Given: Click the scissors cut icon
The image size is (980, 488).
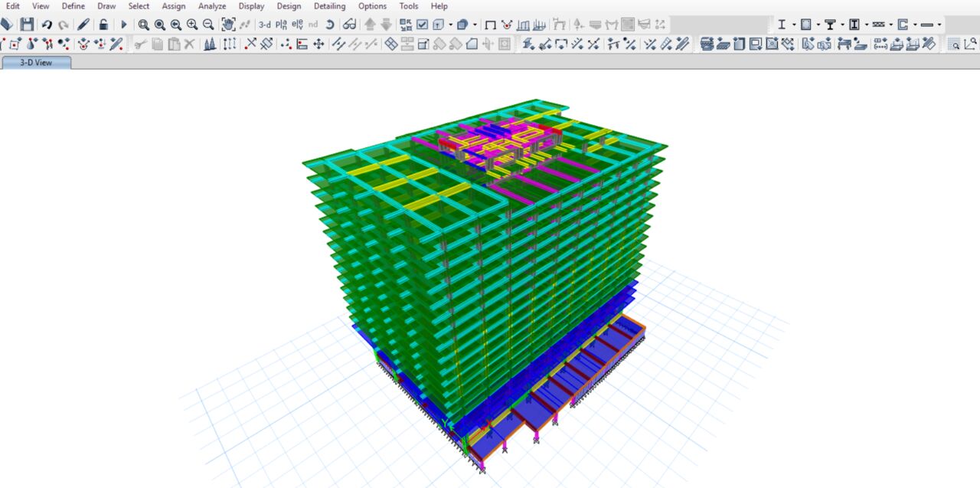Looking at the screenshot, I should click(140, 44).
